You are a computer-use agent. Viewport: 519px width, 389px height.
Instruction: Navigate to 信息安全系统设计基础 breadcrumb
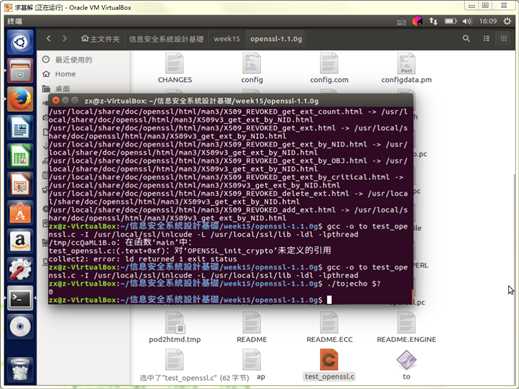coord(166,39)
